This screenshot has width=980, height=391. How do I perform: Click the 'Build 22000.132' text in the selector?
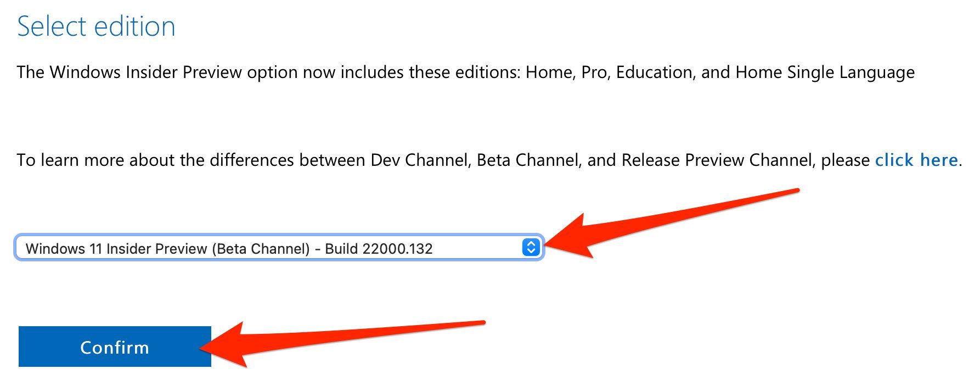(379, 249)
